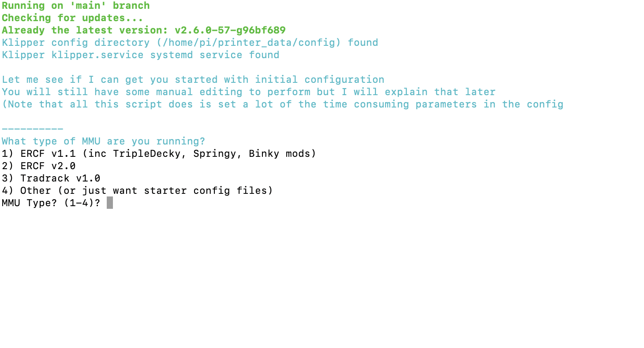Click the Note about time consuming parameters line
Image resolution: width=644 pixels, height=348 pixels.
(x=283, y=104)
